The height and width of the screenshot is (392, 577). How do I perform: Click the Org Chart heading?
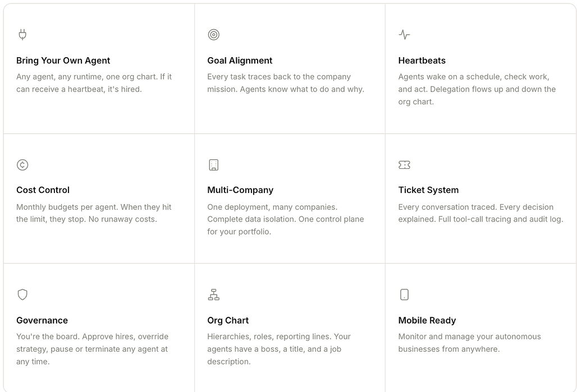click(228, 320)
